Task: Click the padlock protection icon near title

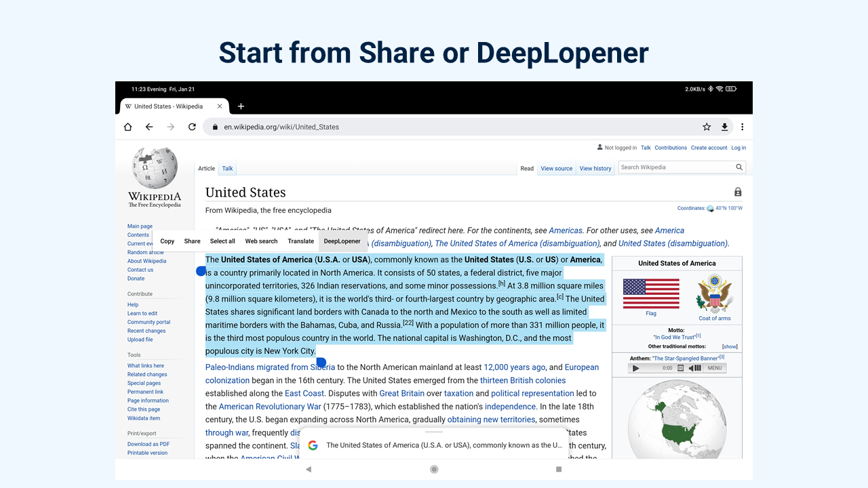Action: (x=738, y=192)
